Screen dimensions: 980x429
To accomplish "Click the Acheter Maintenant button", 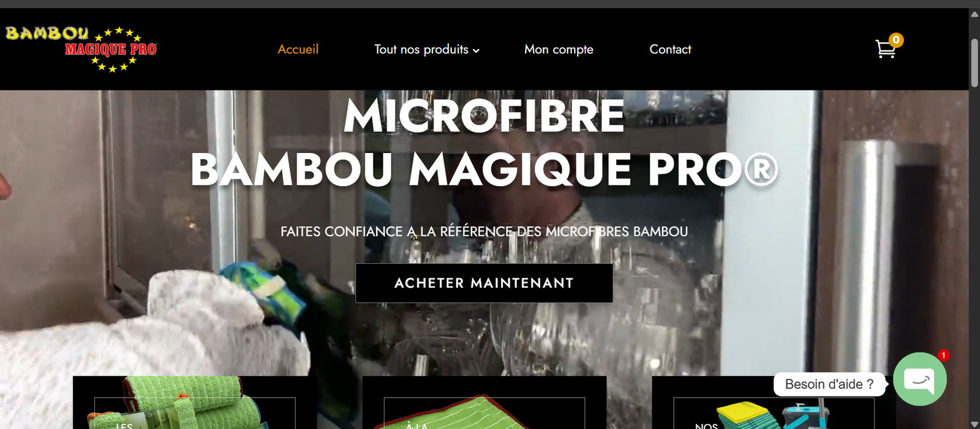I will [484, 283].
